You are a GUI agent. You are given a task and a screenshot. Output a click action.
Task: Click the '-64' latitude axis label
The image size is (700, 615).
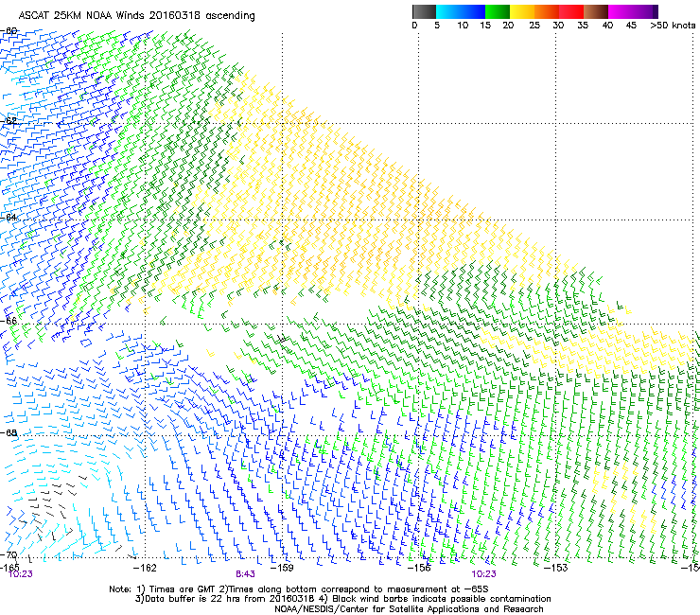pos(9,217)
